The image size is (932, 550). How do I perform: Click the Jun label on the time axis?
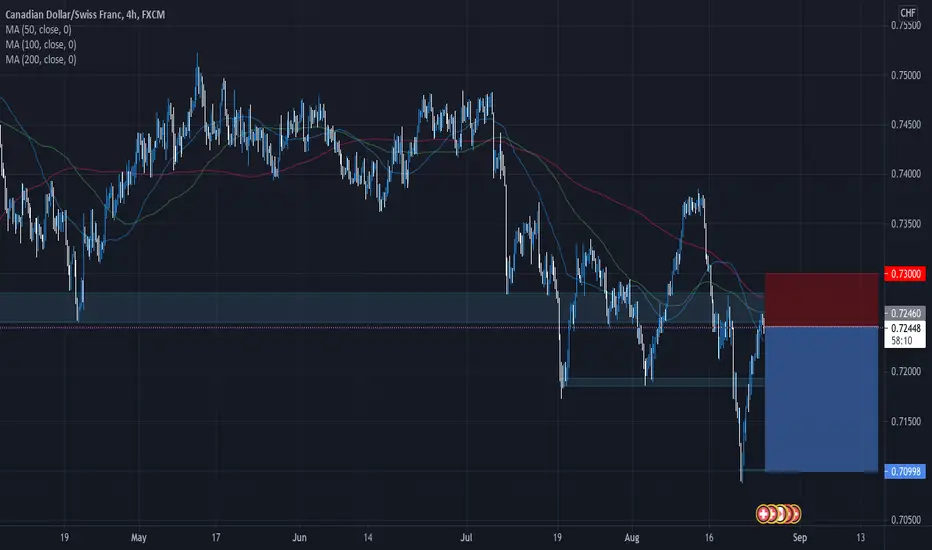300,538
